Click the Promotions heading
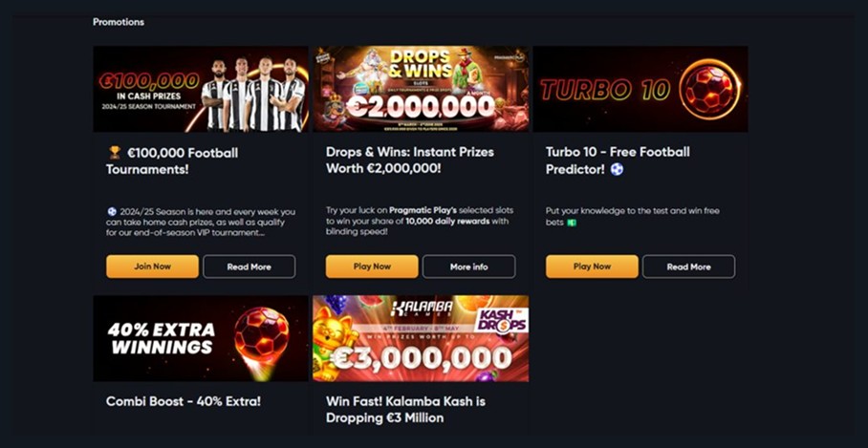The image size is (868, 448). pos(119,22)
